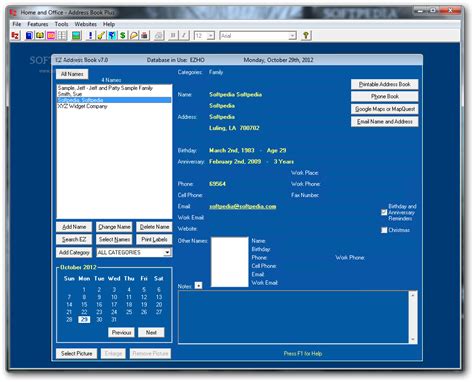Toggle Birthday and Anniversary Reminders checkbox
Image resolution: width=474 pixels, height=382 pixels.
[x=384, y=212]
